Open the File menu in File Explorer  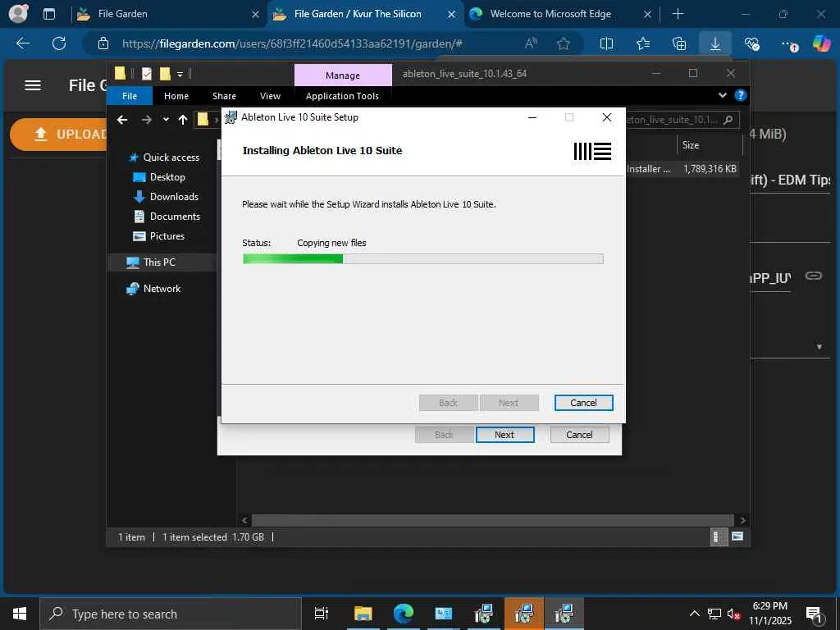(130, 96)
